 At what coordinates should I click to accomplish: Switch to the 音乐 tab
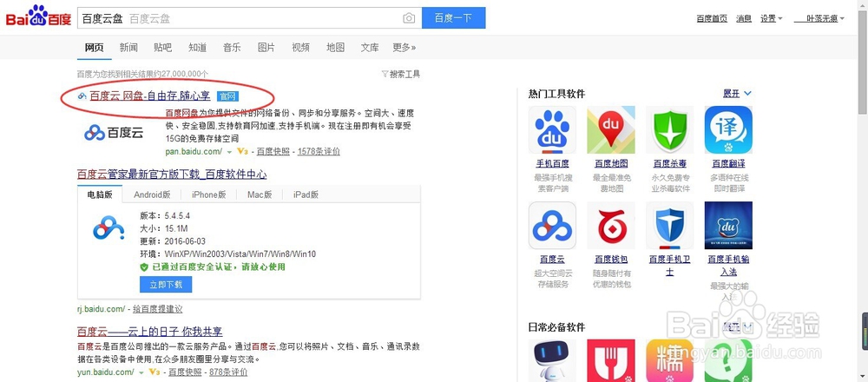(232, 47)
